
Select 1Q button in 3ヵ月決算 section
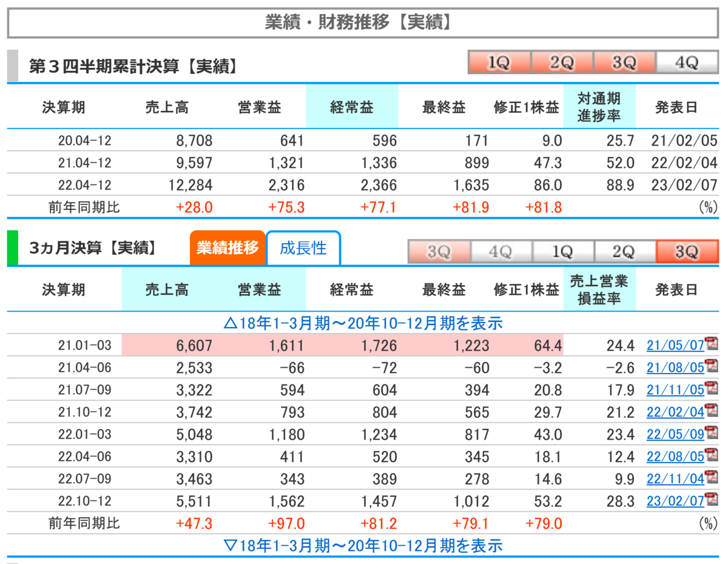click(563, 252)
